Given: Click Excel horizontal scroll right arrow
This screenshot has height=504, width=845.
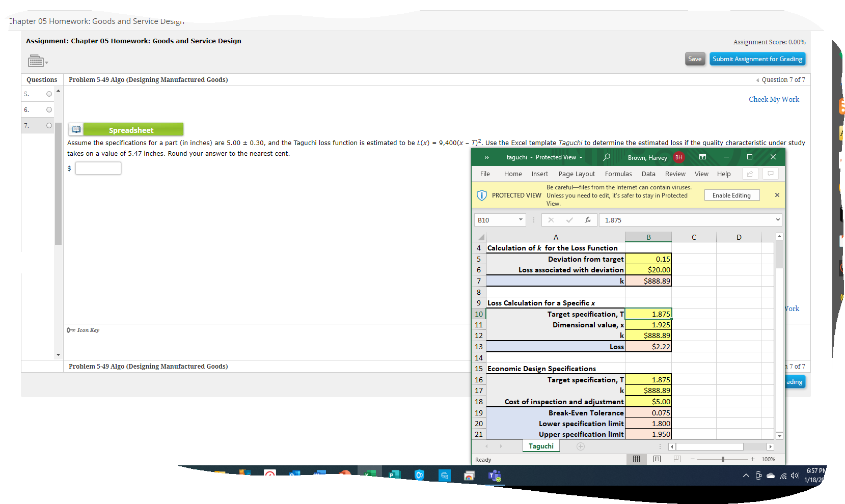Looking at the screenshot, I should [x=770, y=447].
